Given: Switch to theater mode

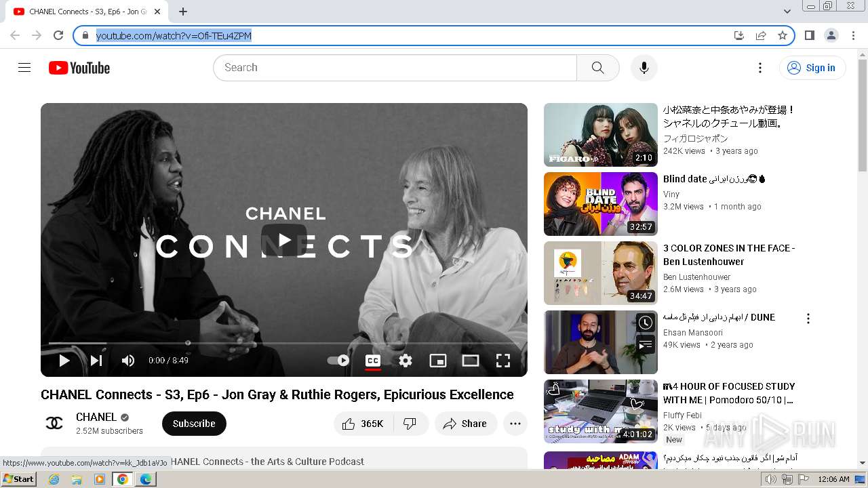Looking at the screenshot, I should coord(471,361).
